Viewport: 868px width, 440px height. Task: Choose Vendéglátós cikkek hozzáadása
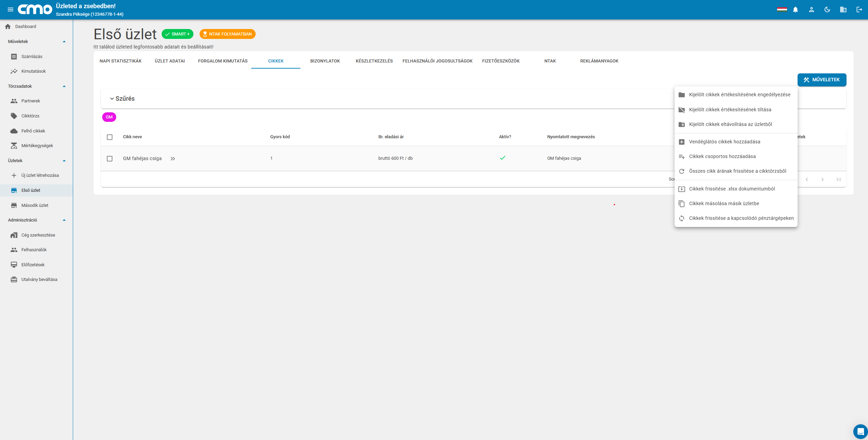click(x=736, y=142)
